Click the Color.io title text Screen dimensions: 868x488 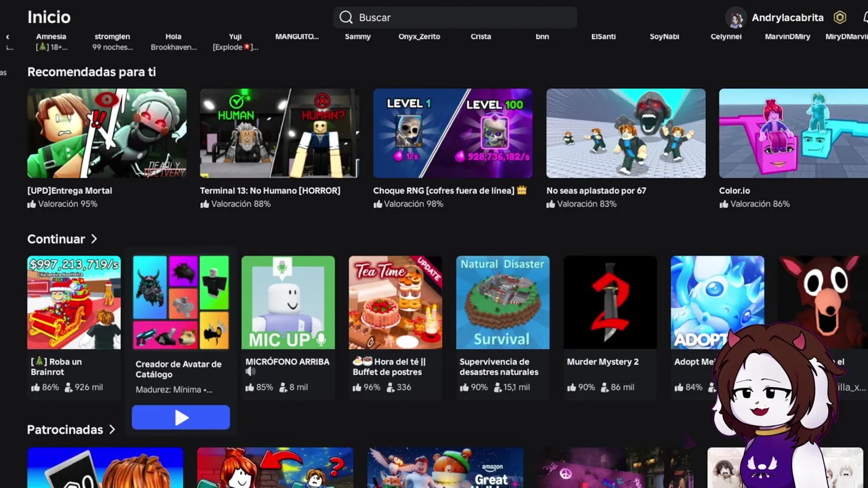pyautogui.click(x=734, y=190)
